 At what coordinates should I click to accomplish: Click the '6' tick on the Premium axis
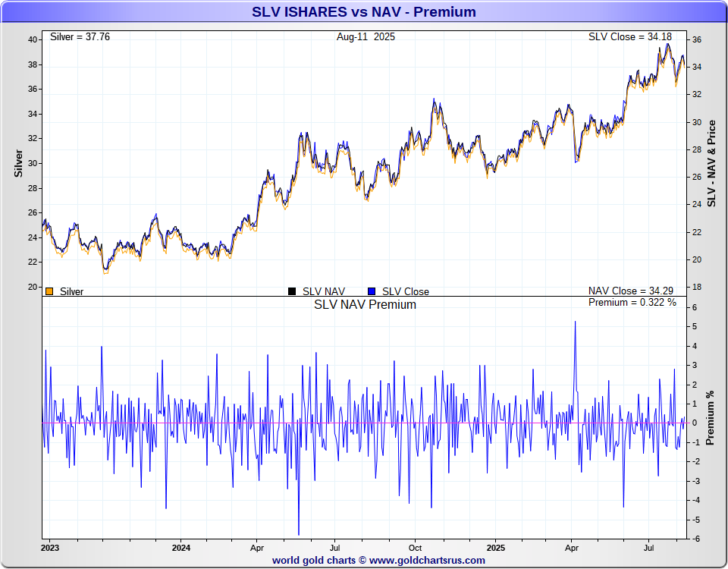pyautogui.click(x=695, y=307)
